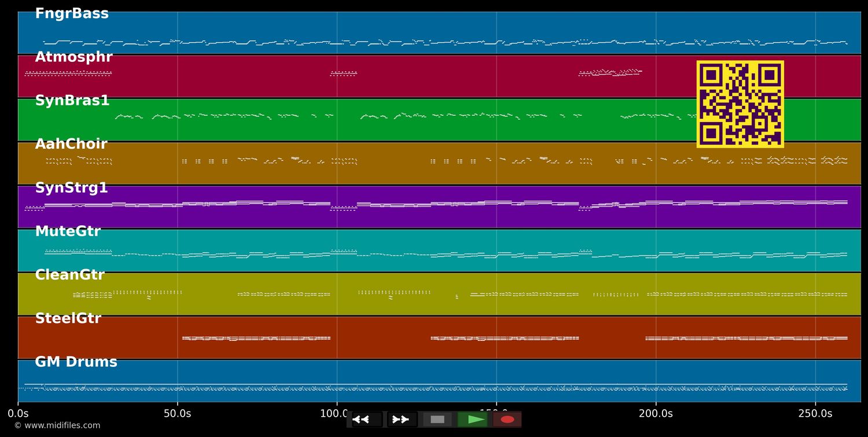Select the GM Drums track label

click(x=76, y=362)
